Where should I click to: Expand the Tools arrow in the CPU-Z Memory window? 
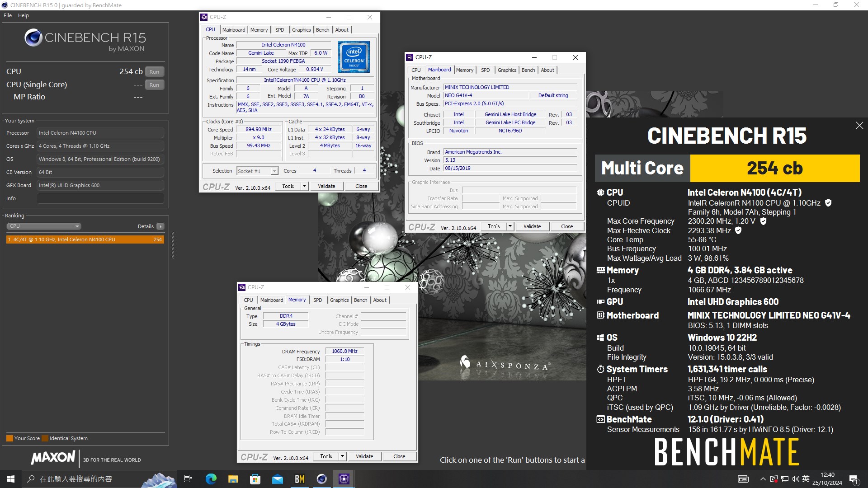point(342,456)
